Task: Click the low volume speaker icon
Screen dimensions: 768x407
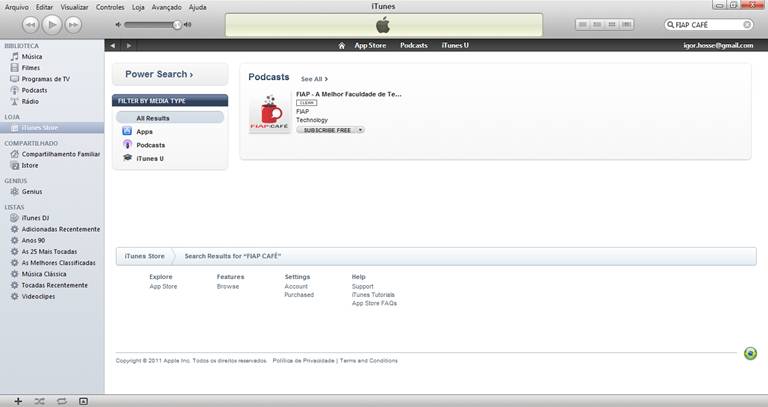Action: [x=118, y=24]
